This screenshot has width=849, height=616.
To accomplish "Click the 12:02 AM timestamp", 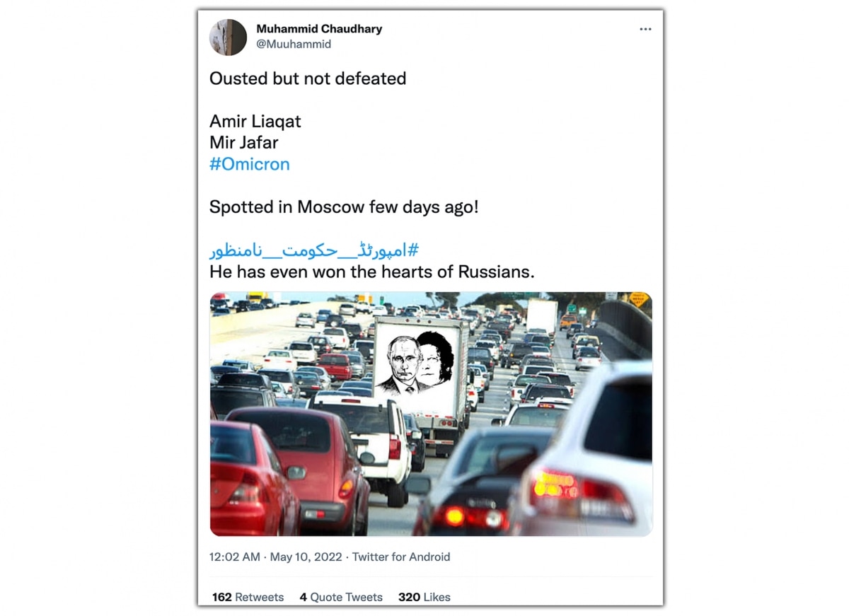I will click(x=235, y=557).
